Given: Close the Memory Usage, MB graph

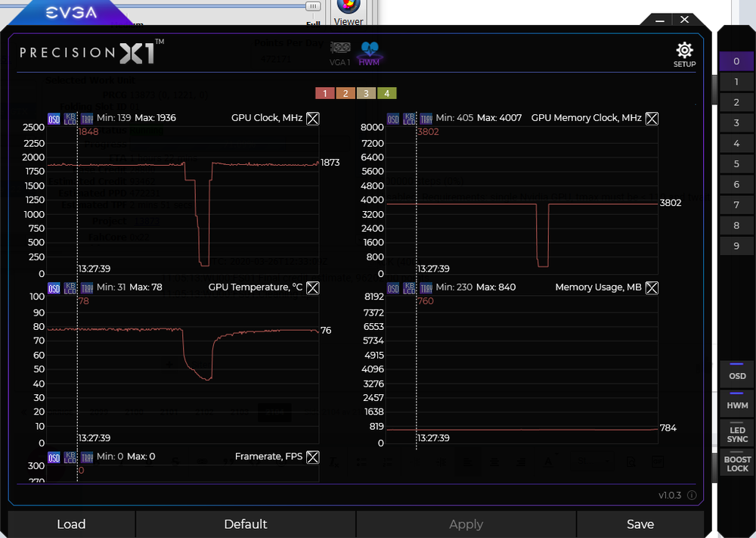Looking at the screenshot, I should [x=652, y=288].
